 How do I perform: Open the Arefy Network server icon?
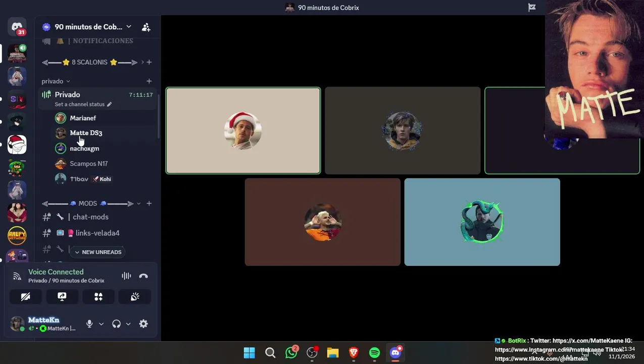coord(17,236)
